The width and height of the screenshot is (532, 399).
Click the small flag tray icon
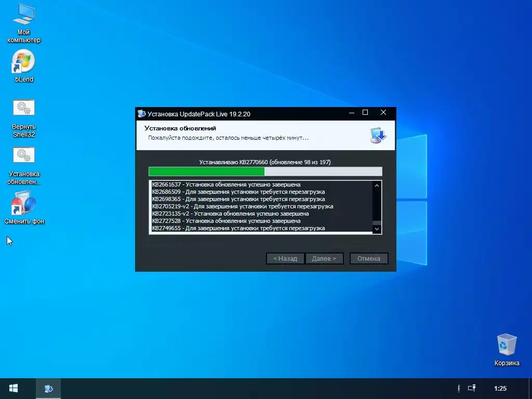pos(459,388)
